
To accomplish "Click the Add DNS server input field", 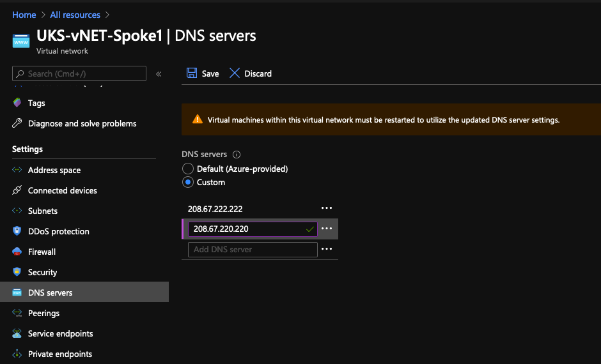I will click(253, 250).
